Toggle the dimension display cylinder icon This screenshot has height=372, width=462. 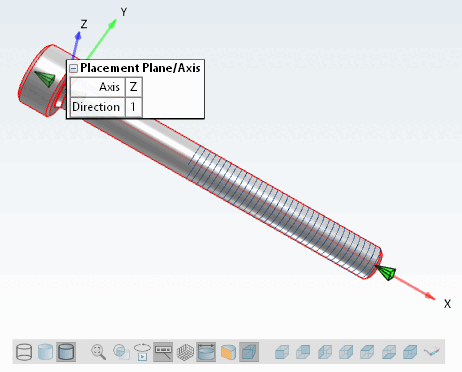coord(206,352)
